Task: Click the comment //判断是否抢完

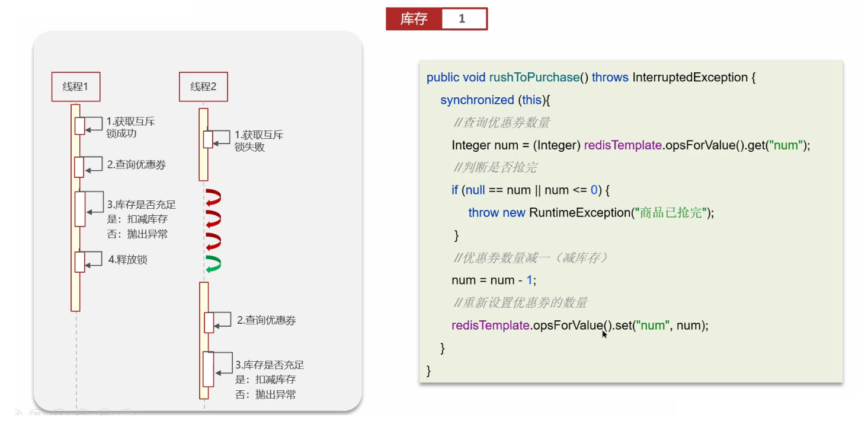Action: pyautogui.click(x=495, y=168)
